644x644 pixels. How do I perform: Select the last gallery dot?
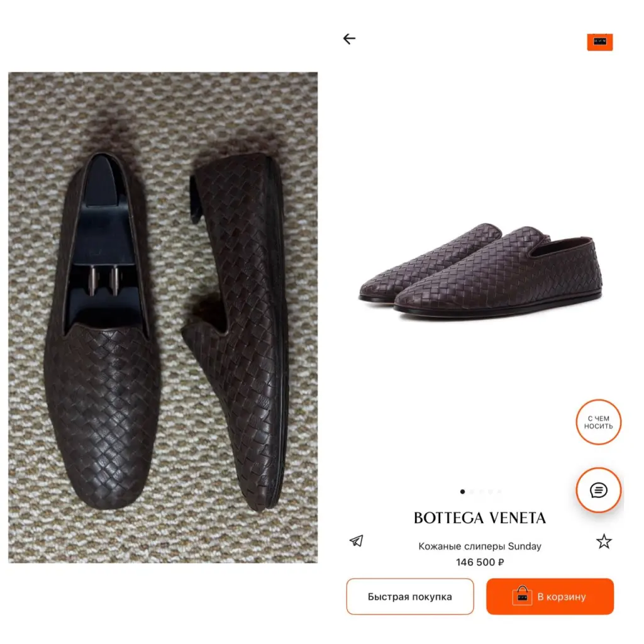(x=499, y=492)
